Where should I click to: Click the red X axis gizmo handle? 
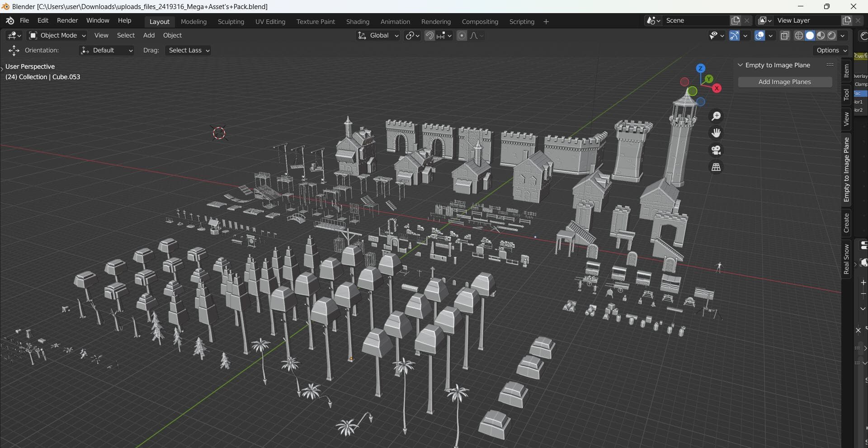coord(717,88)
